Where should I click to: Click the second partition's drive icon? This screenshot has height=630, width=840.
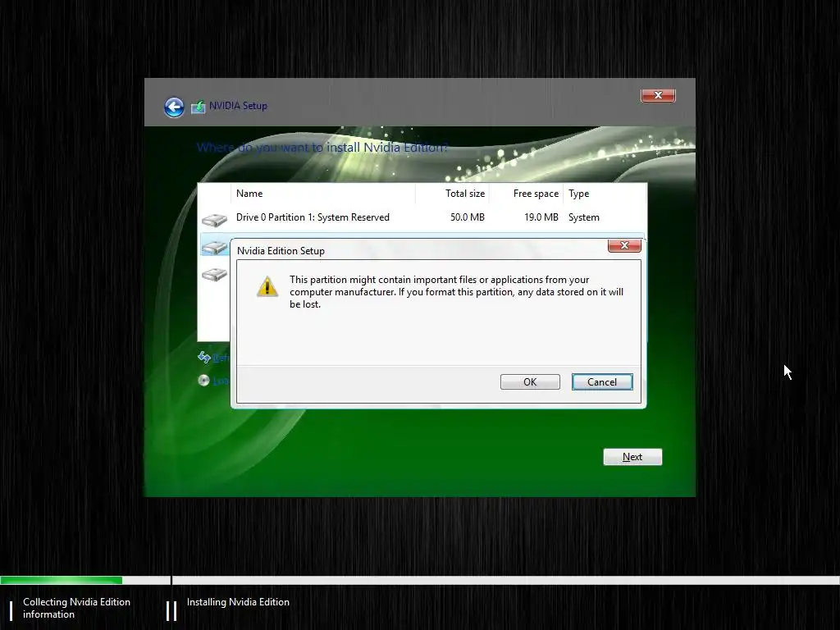click(214, 247)
